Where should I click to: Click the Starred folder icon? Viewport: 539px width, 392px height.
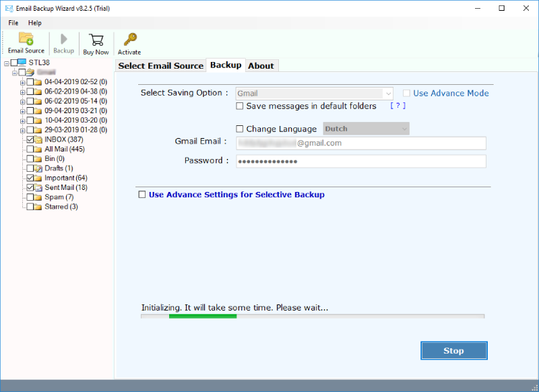coord(38,207)
